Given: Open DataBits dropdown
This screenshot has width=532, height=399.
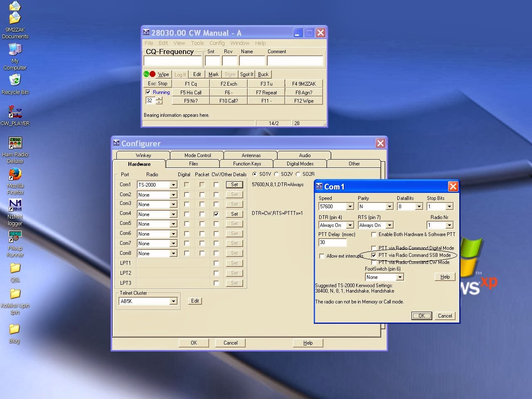Looking at the screenshot, I should (419, 207).
